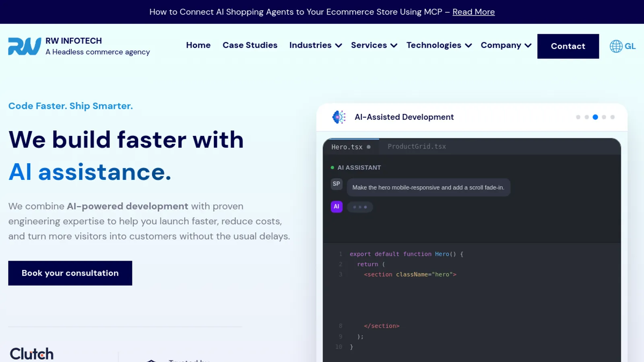Click the unsaved dot on Hero.tsx tab
644x362 pixels.
pos(368,147)
